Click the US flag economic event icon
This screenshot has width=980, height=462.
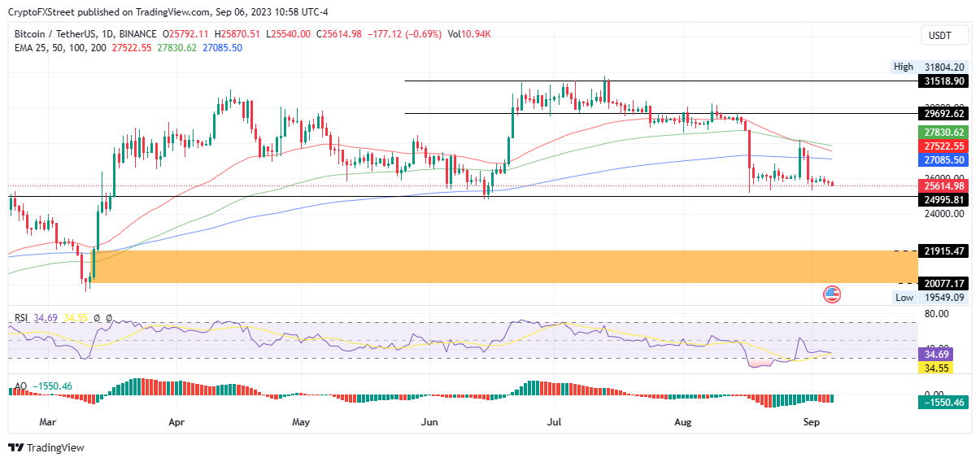tap(832, 294)
